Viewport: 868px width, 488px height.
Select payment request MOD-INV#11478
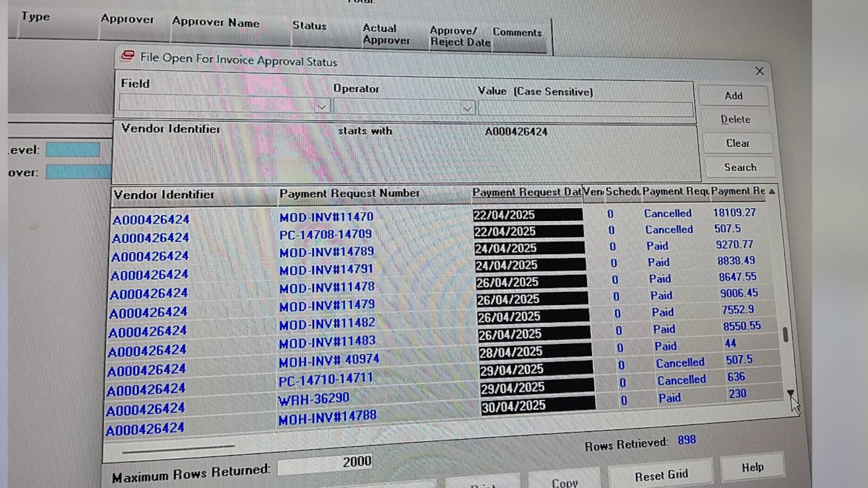[x=327, y=288]
